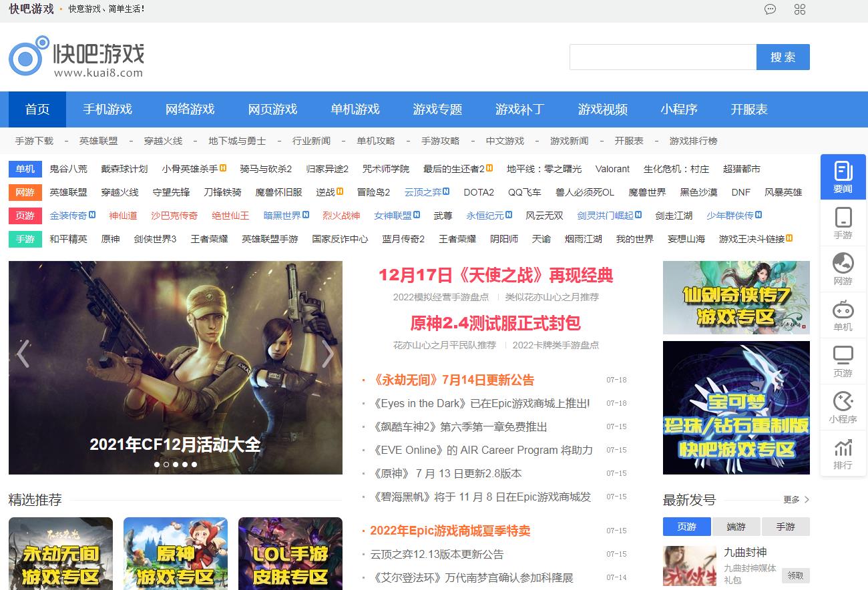Open 《永劫无间》7月14日更新公告 article
The height and width of the screenshot is (590, 868).
click(x=454, y=380)
